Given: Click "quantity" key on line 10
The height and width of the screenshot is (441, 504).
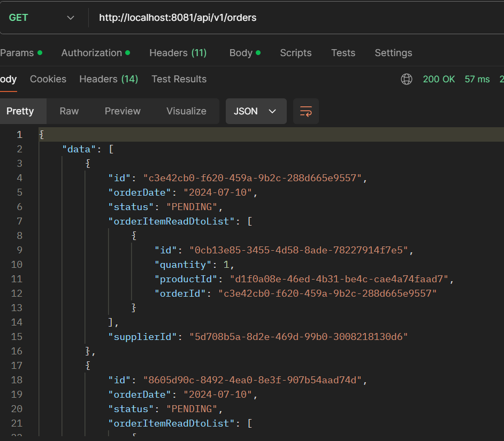Looking at the screenshot, I should coord(183,265).
